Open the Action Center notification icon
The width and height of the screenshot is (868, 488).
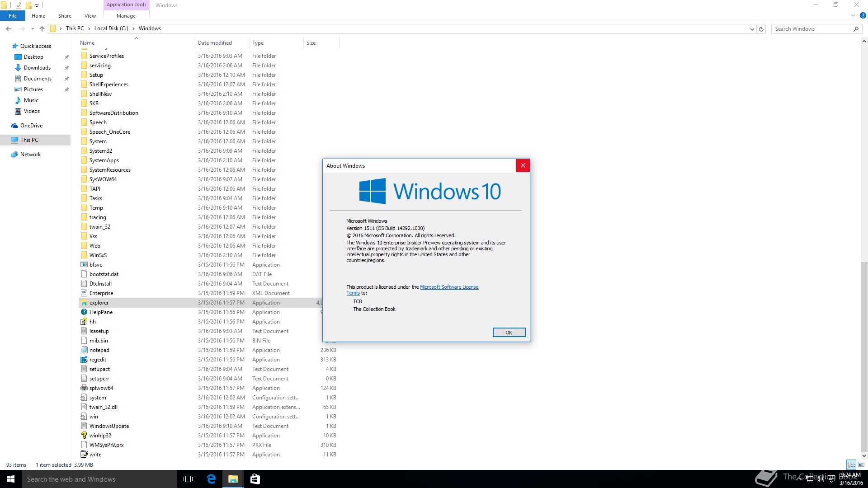831,479
